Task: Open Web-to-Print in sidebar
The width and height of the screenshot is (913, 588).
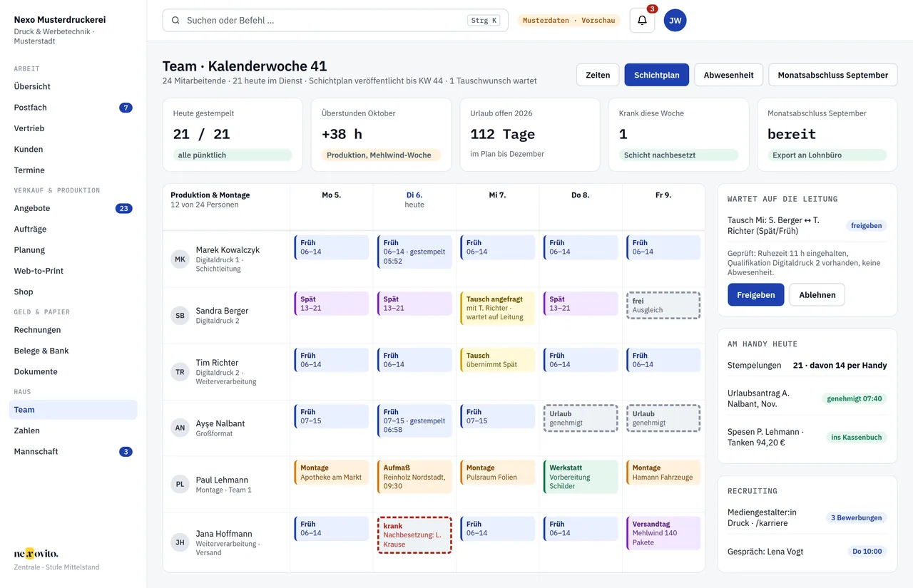Action: (x=73, y=271)
